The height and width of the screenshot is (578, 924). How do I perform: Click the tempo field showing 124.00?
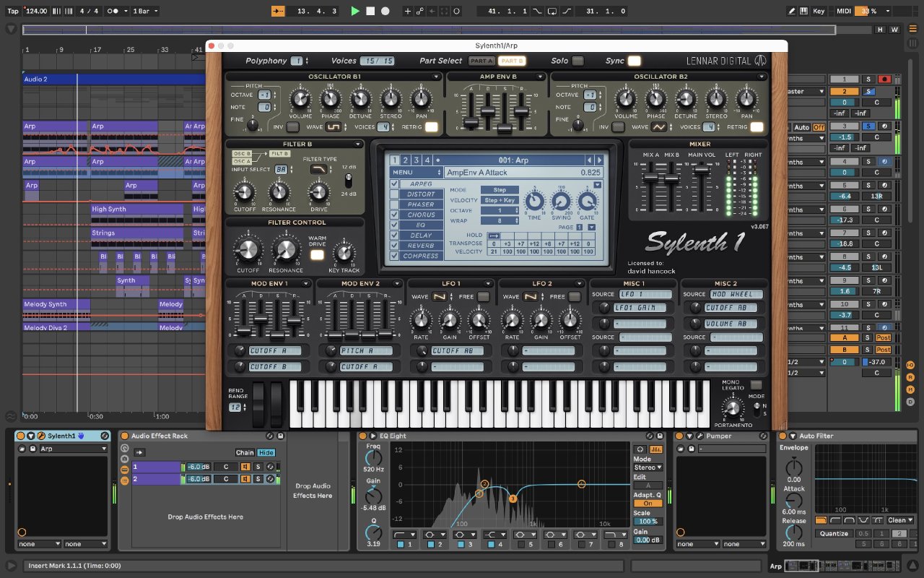click(35, 12)
